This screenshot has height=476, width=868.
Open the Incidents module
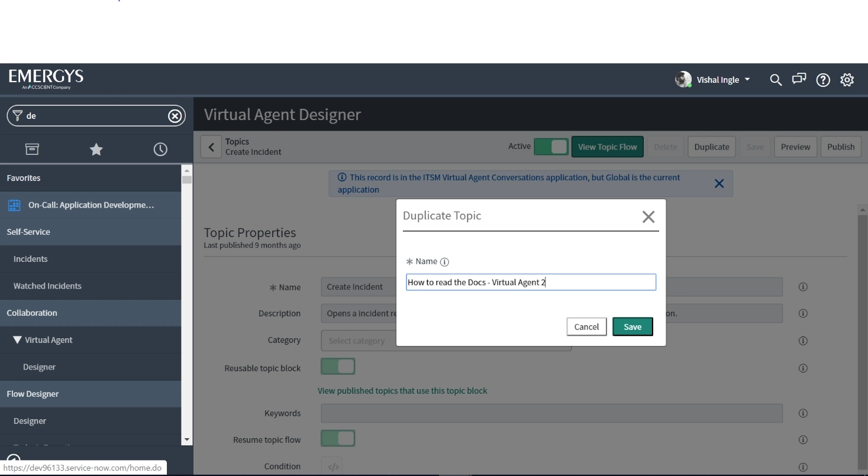pos(91,259)
